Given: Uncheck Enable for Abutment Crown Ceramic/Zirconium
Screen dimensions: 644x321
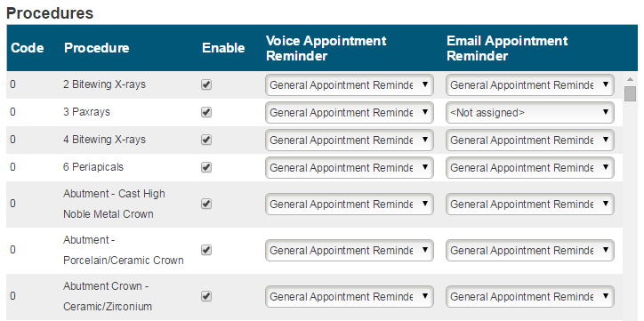Looking at the screenshot, I should coord(206,296).
